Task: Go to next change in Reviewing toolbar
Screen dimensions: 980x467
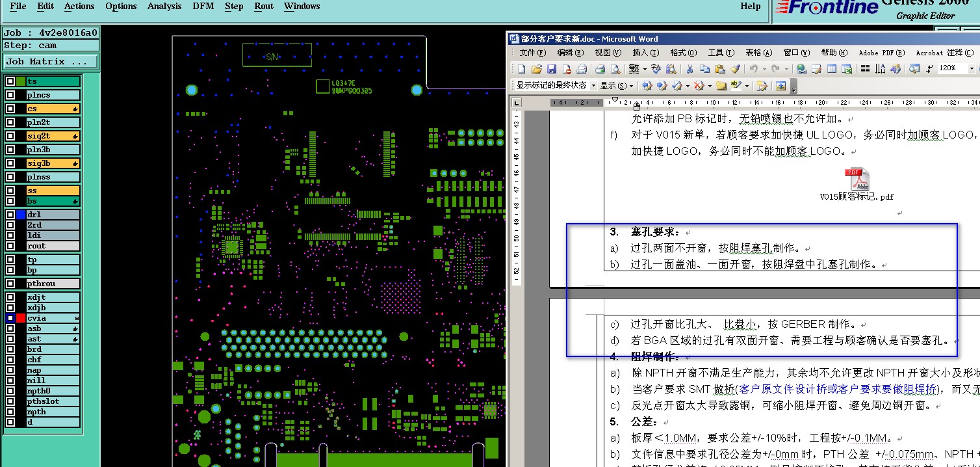Action: pos(662,86)
